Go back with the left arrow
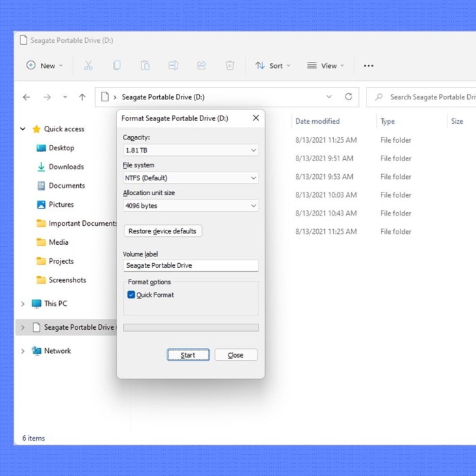Image resolution: width=476 pixels, height=476 pixels. coord(27,97)
